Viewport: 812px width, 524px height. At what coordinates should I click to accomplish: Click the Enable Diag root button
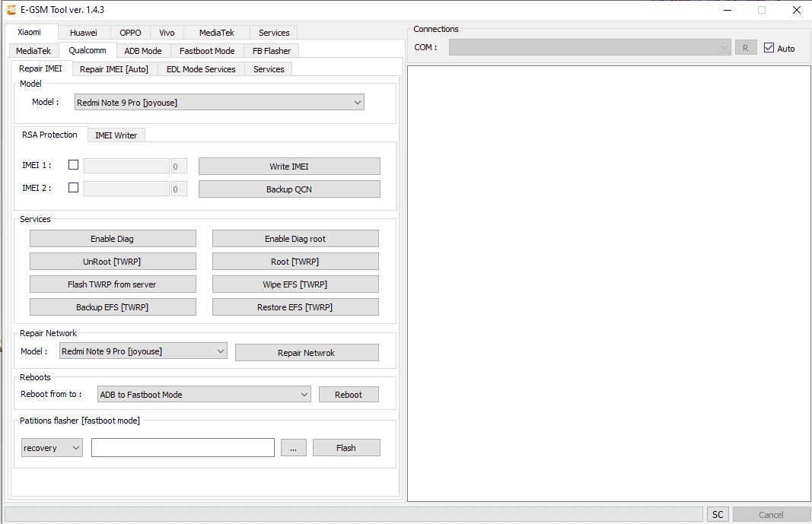click(295, 239)
